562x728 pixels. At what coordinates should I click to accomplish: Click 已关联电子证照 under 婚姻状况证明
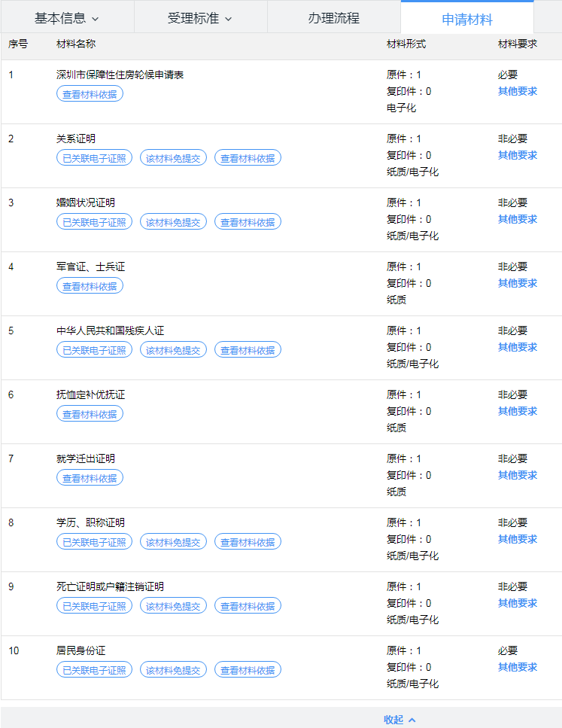pos(94,222)
